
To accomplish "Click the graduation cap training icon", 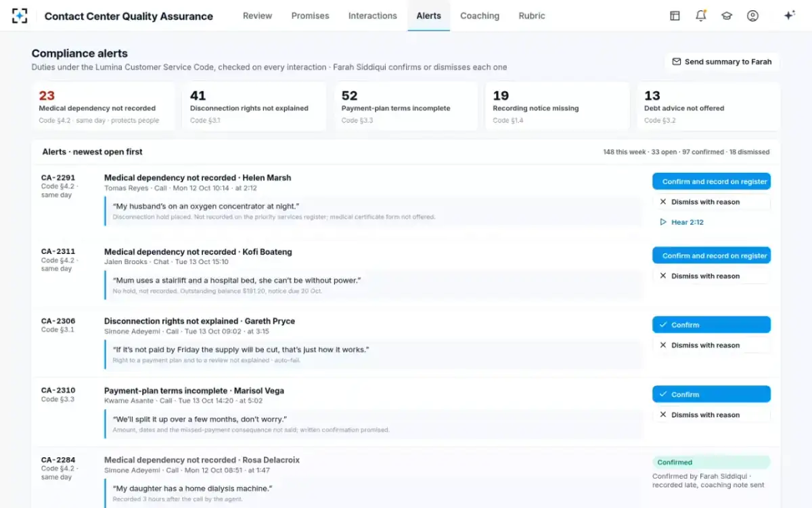I will point(727,16).
